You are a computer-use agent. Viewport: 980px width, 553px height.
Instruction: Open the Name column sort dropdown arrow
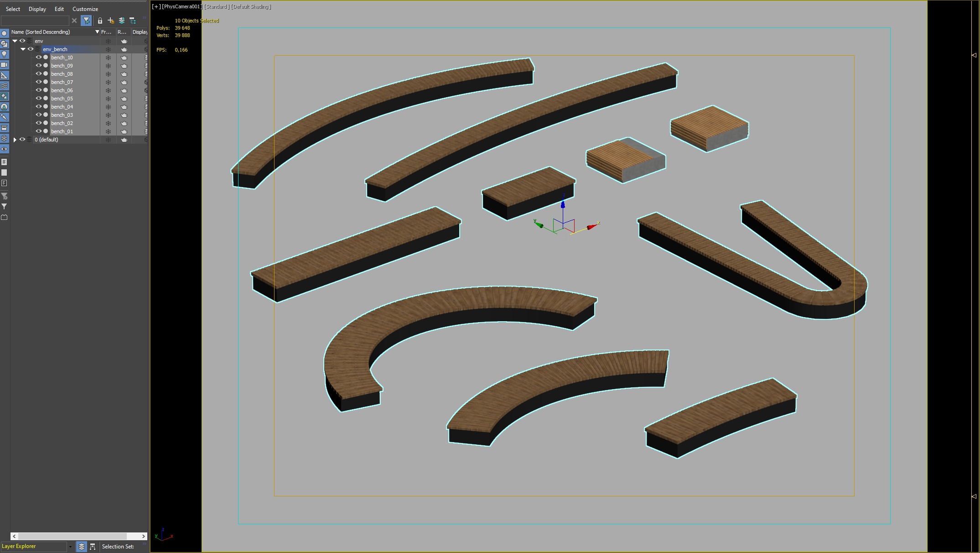click(97, 32)
